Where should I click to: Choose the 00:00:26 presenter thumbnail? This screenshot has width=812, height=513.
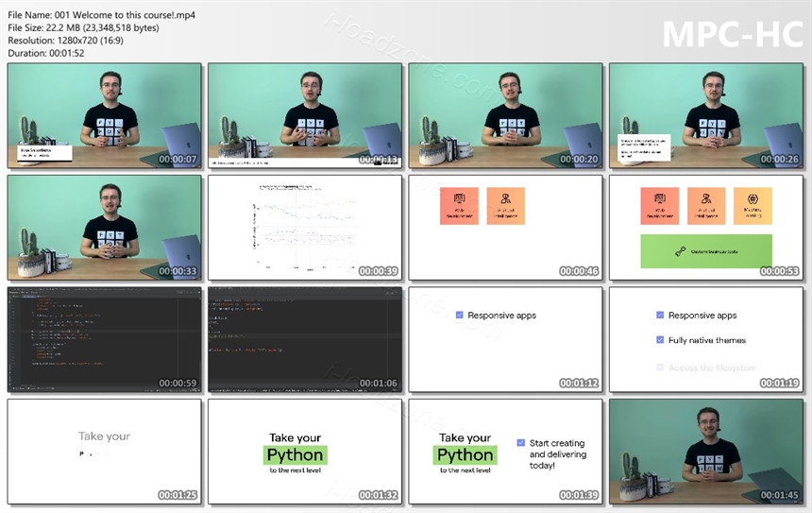coord(706,115)
